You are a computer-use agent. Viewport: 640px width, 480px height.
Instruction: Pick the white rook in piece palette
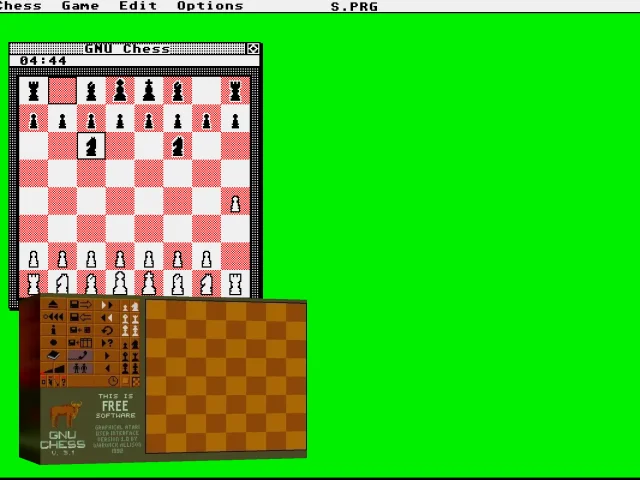tap(135, 319)
